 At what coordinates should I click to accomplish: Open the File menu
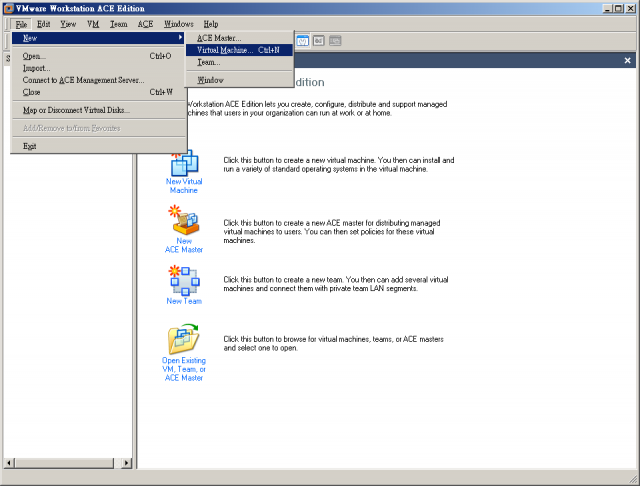click(21, 24)
